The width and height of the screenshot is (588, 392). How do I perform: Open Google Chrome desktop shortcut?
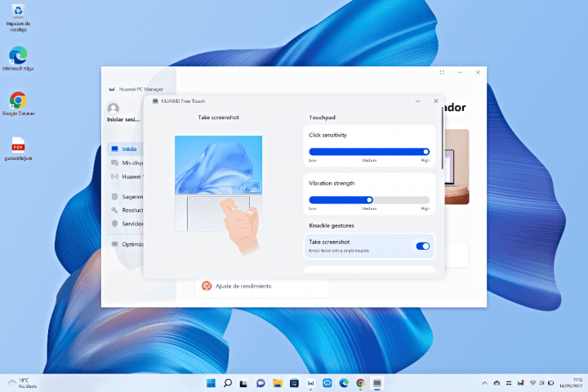click(18, 104)
